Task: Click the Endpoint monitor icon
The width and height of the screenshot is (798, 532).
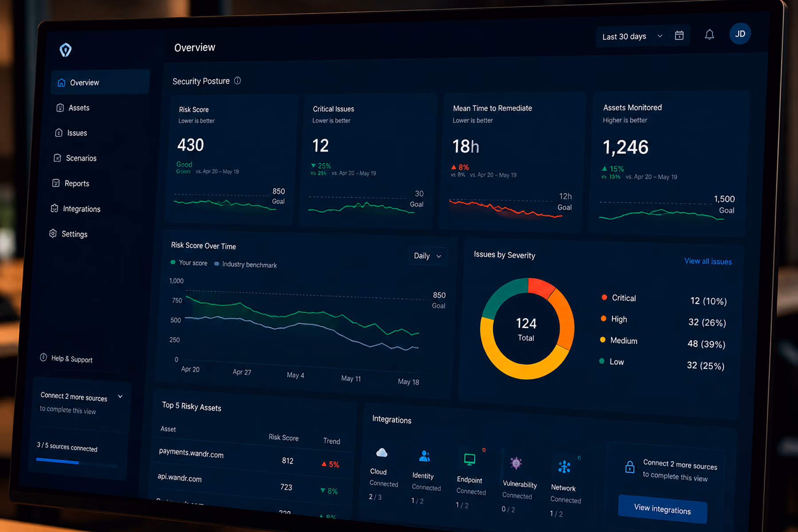Action: pos(469,459)
